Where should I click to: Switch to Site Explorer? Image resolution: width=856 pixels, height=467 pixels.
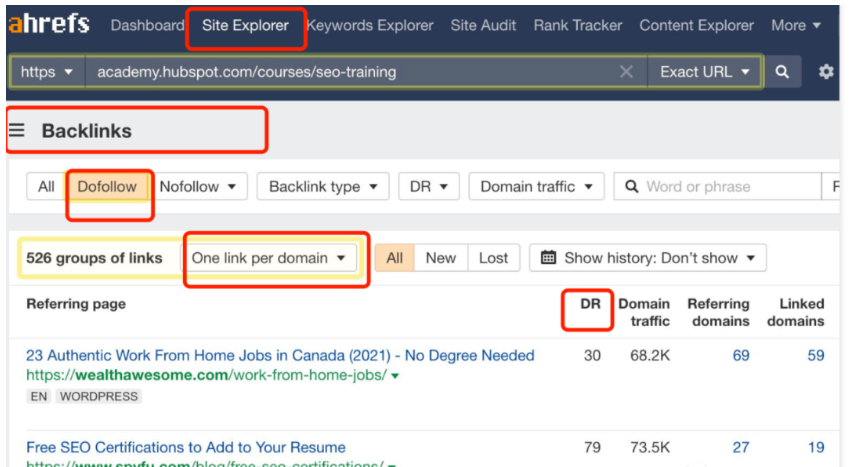pyautogui.click(x=245, y=25)
